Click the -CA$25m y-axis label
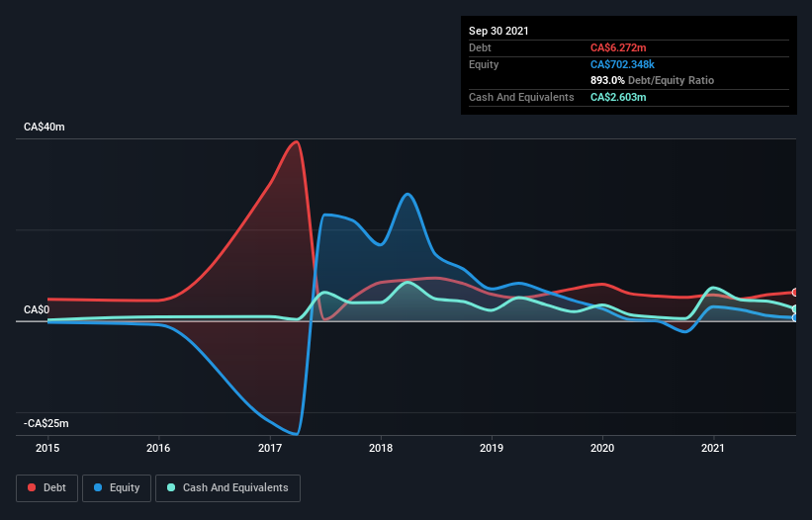 [x=46, y=423]
